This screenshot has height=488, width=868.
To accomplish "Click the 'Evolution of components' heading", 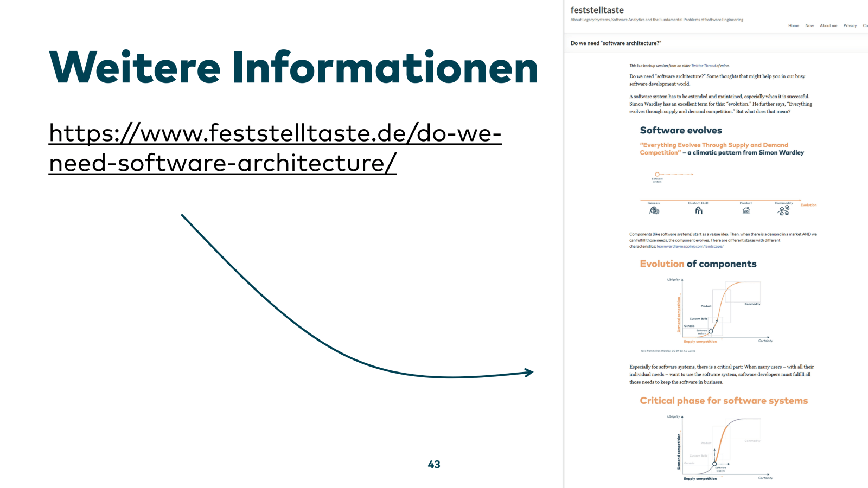I will click(x=698, y=264).
